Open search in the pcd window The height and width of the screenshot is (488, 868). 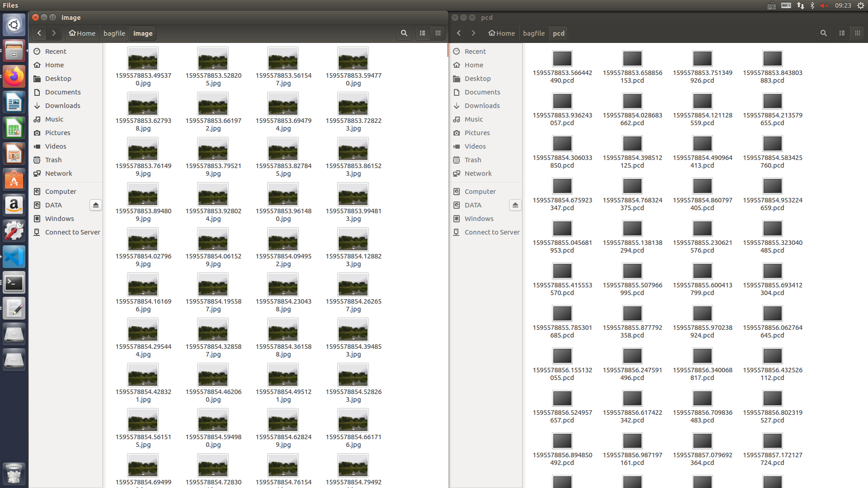coord(823,33)
